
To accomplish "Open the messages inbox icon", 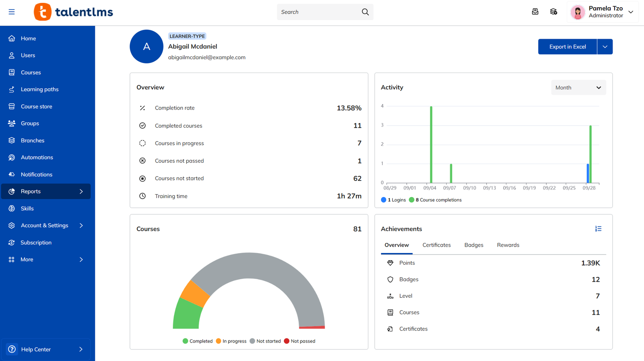I will pos(535,12).
